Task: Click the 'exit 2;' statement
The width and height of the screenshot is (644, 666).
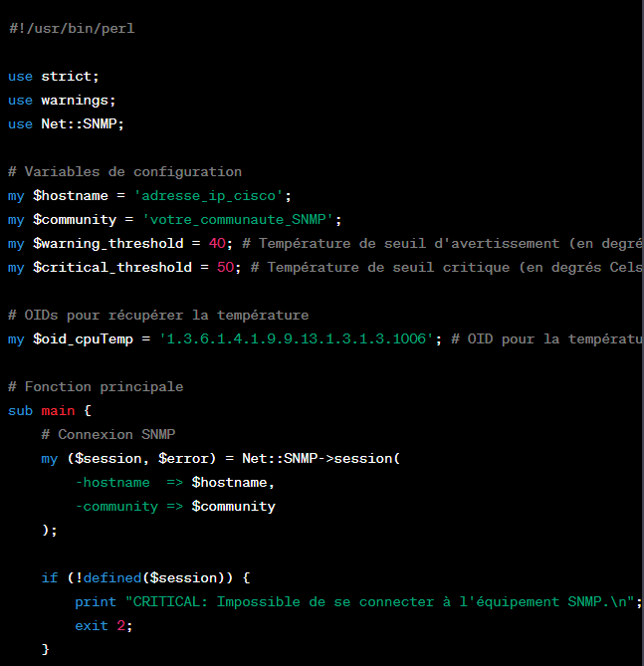Action: pyautogui.click(x=105, y=625)
